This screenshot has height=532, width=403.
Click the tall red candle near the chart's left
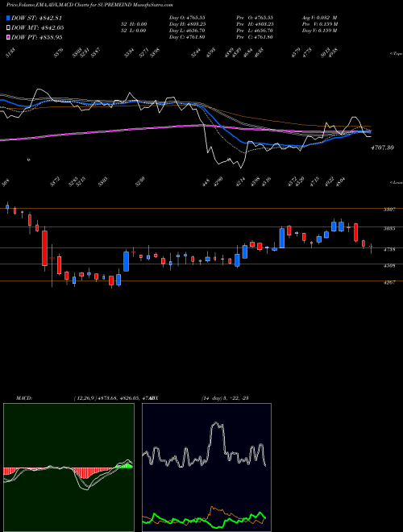point(44,248)
